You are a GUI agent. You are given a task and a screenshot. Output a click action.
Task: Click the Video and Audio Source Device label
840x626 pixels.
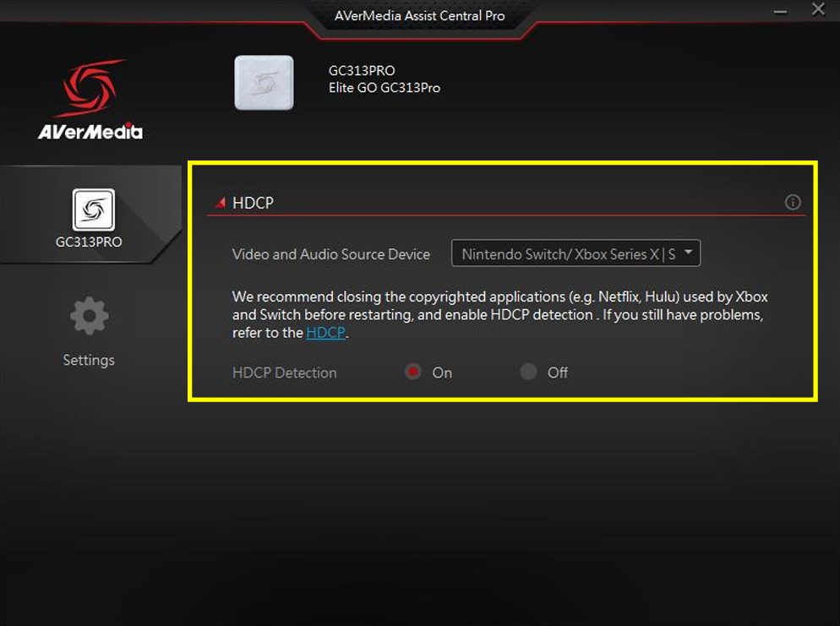tap(331, 254)
